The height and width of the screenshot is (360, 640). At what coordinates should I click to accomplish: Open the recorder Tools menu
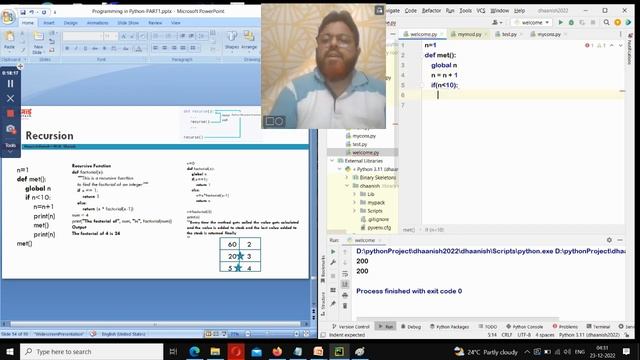[x=11, y=148]
